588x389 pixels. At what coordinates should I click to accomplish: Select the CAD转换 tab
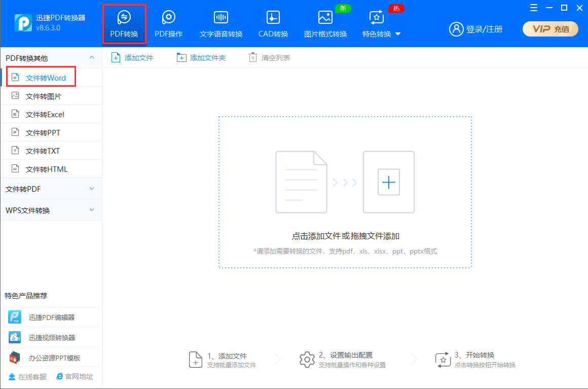273,24
